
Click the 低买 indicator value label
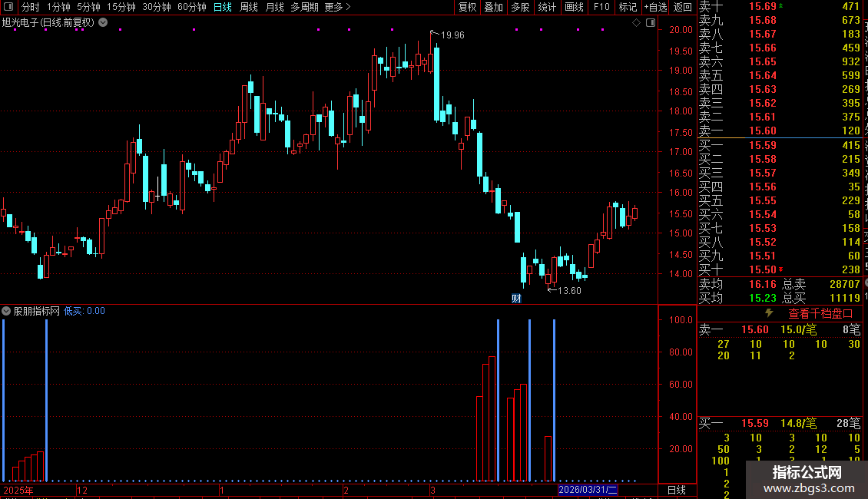click(84, 311)
